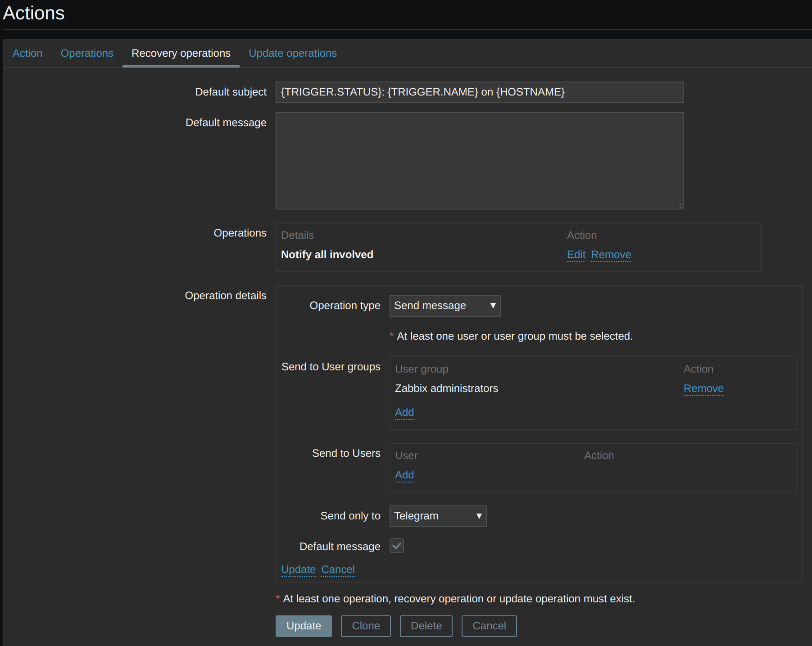The image size is (812, 646).
Task: Add a user group under Send to User groups
Action: (x=404, y=412)
